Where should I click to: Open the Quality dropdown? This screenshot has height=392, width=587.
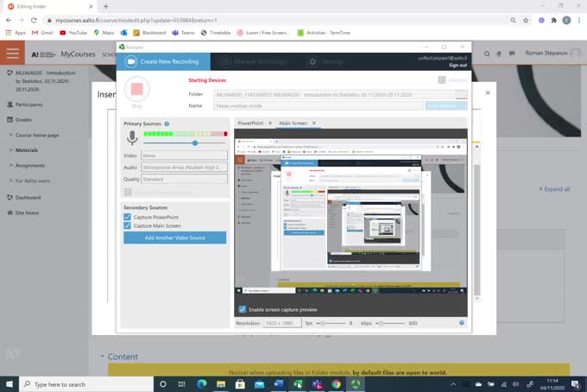click(x=184, y=179)
